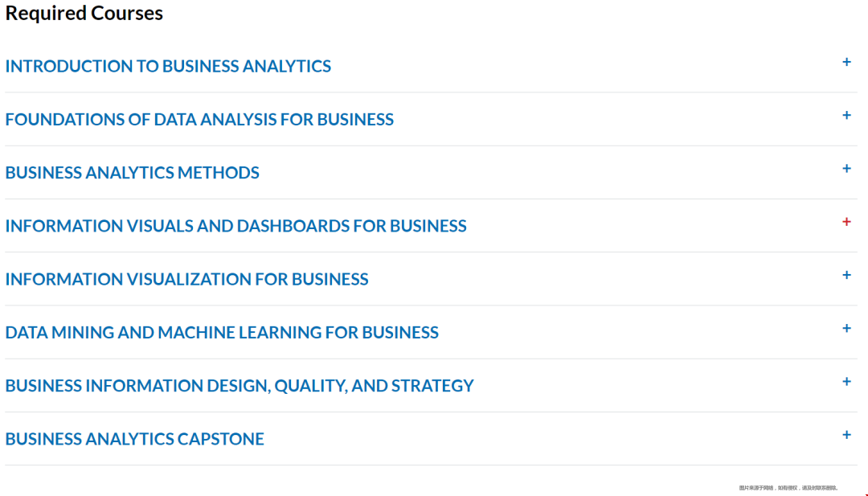Click the red plus icon for Information Visuals
Viewport: 868px width, 496px height.
click(x=846, y=221)
